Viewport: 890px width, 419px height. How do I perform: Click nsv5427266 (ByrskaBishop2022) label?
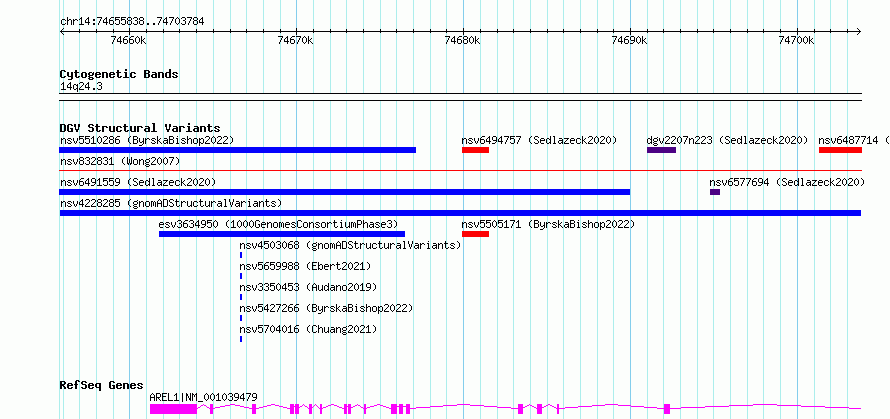(326, 308)
